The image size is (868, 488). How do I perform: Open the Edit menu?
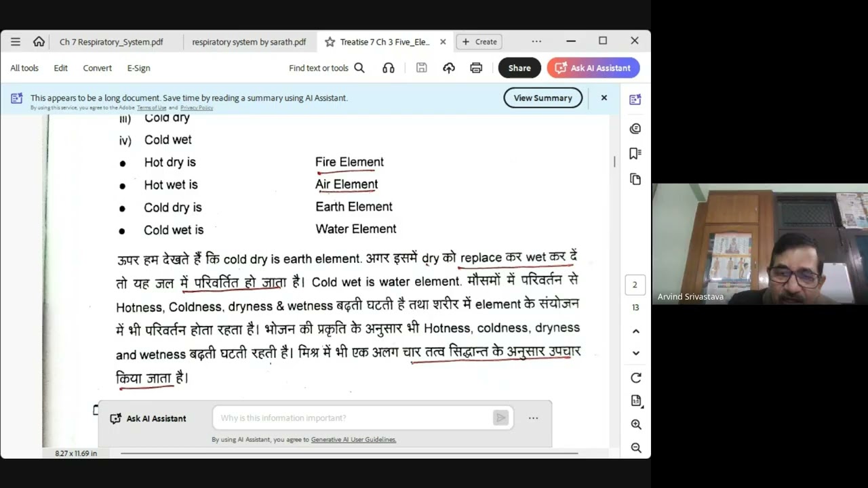pyautogui.click(x=61, y=68)
